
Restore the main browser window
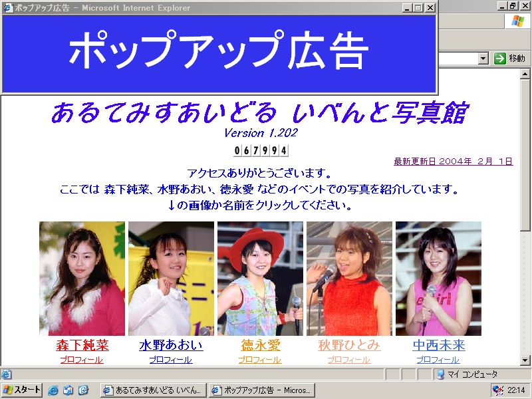513,5
